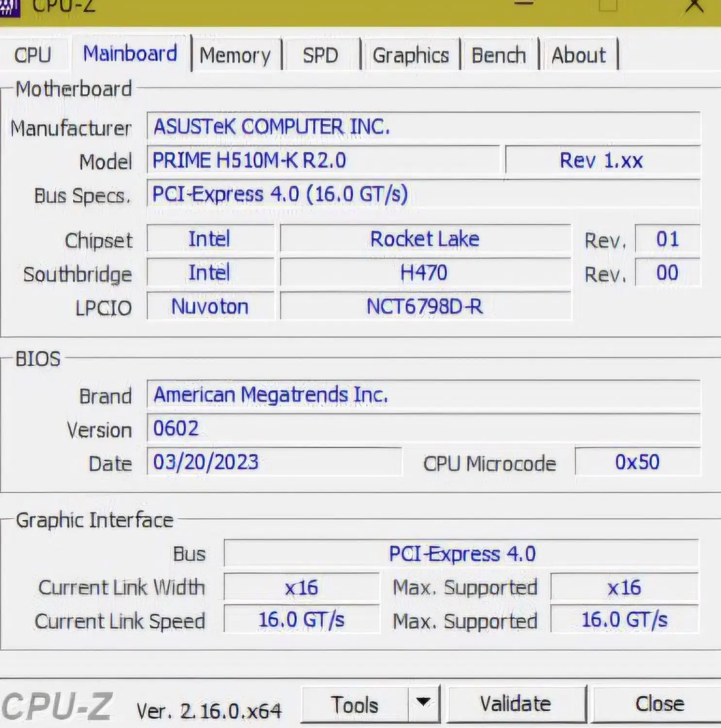Select the H470 southbridge field

[425, 273]
